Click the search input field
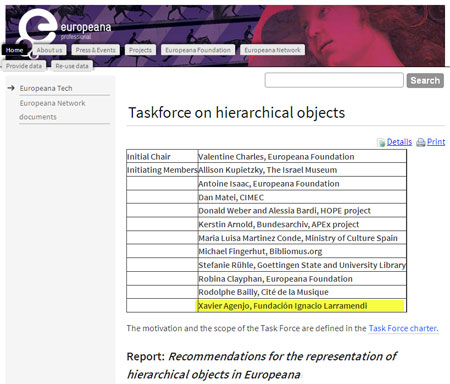450x384 pixels. pos(334,80)
